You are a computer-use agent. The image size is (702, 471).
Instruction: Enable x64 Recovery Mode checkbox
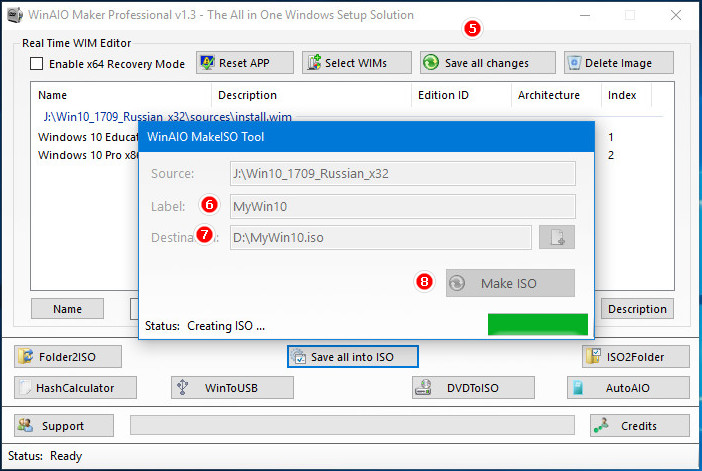pos(36,64)
